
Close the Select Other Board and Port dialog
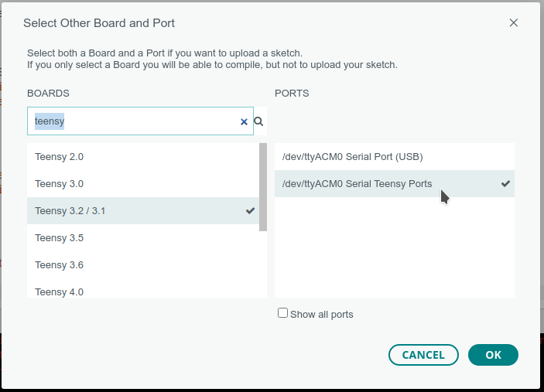(x=514, y=23)
